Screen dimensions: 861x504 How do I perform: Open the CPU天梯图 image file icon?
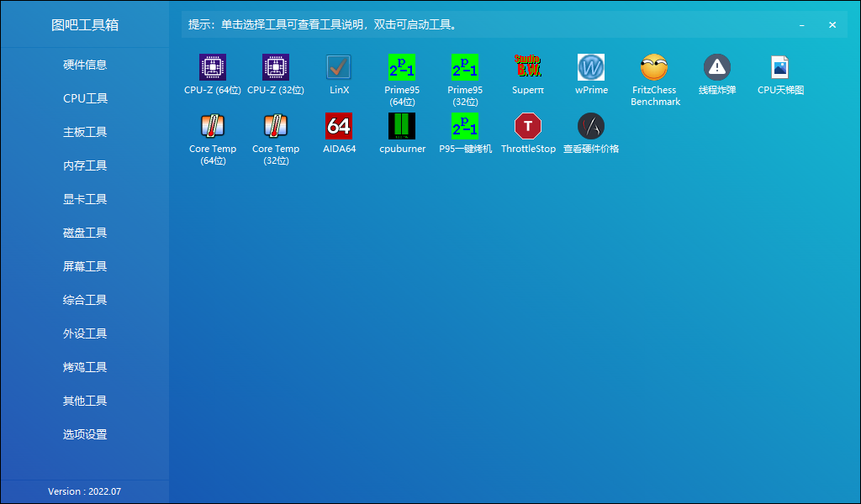click(780, 67)
